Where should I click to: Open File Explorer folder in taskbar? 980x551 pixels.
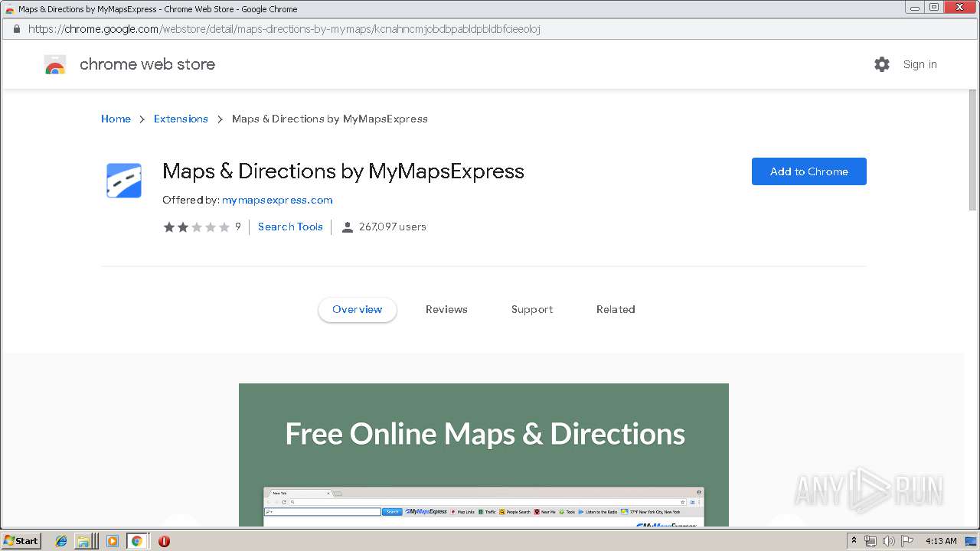(x=83, y=541)
